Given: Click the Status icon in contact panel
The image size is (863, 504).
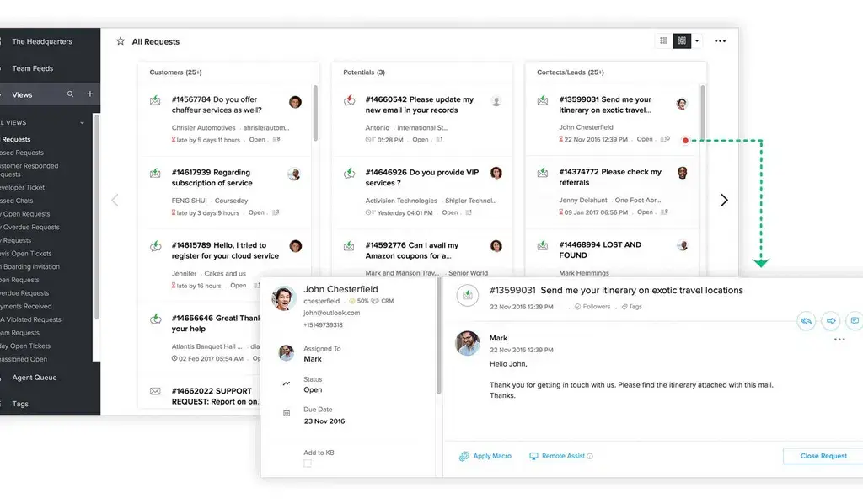Looking at the screenshot, I should pos(287,383).
